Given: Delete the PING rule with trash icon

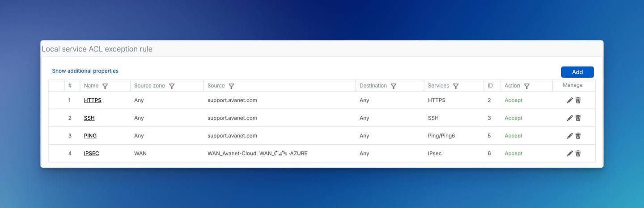Looking at the screenshot, I should point(578,136).
